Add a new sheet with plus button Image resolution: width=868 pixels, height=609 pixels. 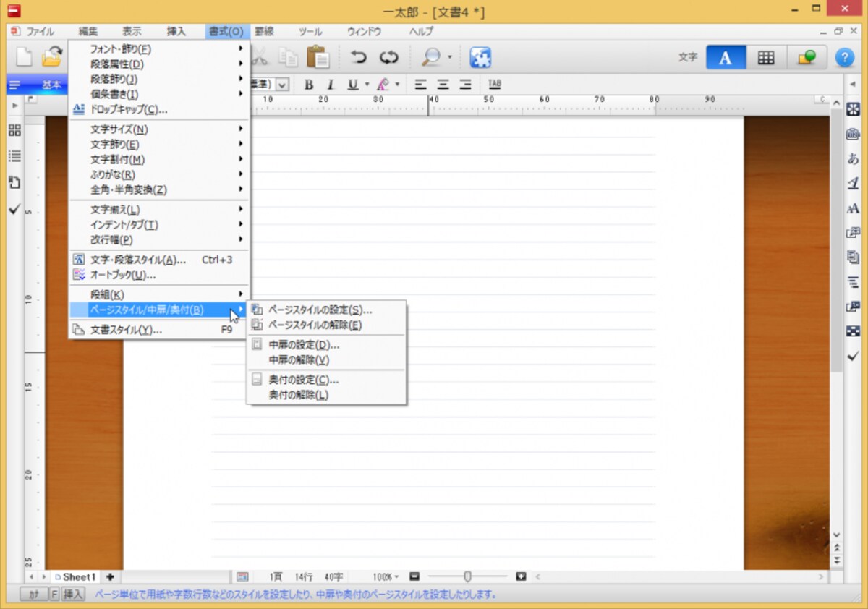tap(110, 576)
